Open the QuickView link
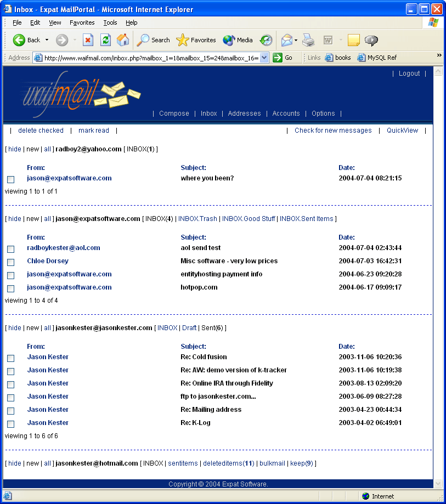Image resolution: width=446 pixels, height=504 pixels. (402, 131)
